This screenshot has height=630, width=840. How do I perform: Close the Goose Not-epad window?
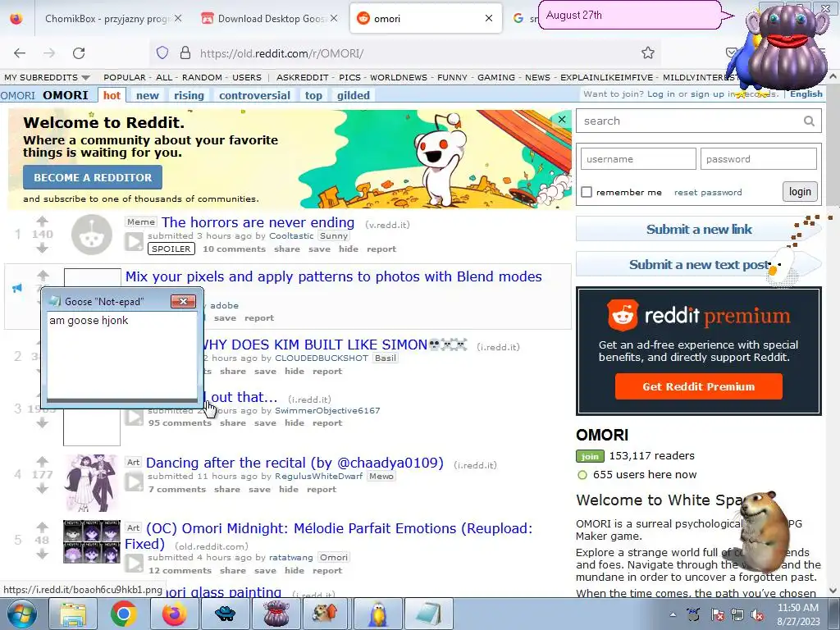(x=183, y=302)
